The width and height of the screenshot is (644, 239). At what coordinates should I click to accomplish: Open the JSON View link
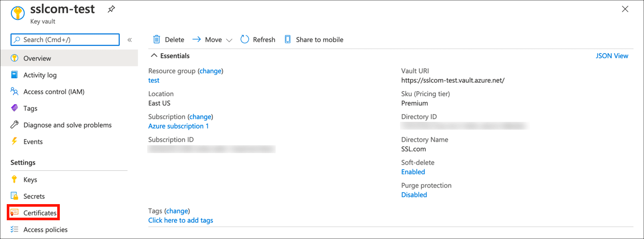[x=612, y=56]
